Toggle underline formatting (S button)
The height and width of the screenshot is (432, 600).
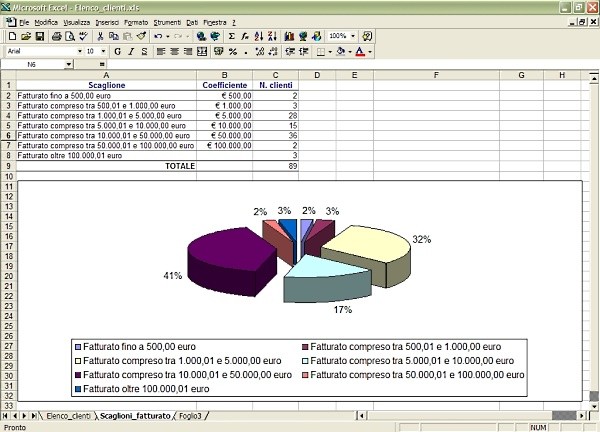144,51
